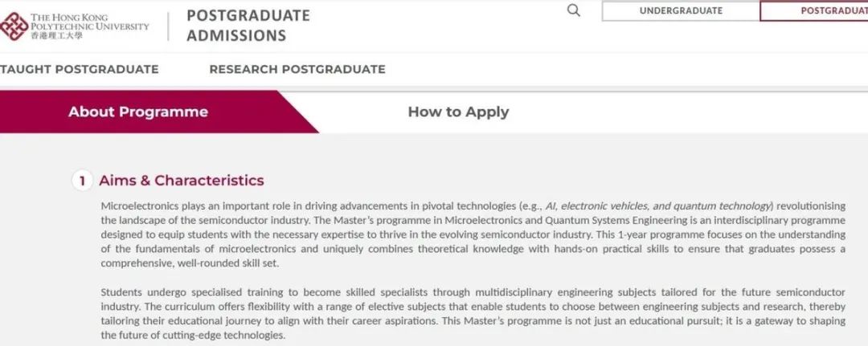The image size is (868, 346).
Task: Switch to the How to Apply tab
Action: click(458, 112)
